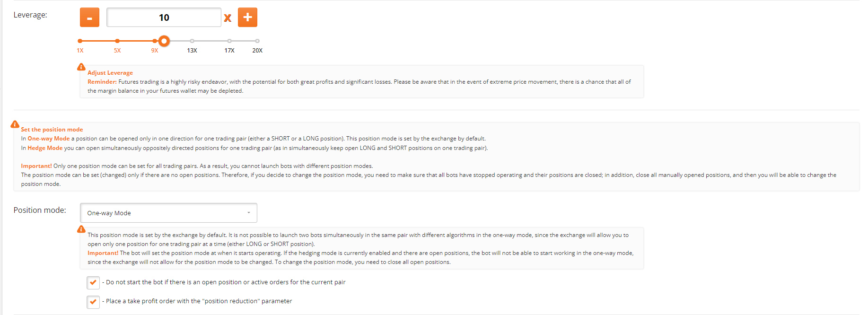
Task: Select the 13X point on leverage slider
Action: coord(192,41)
